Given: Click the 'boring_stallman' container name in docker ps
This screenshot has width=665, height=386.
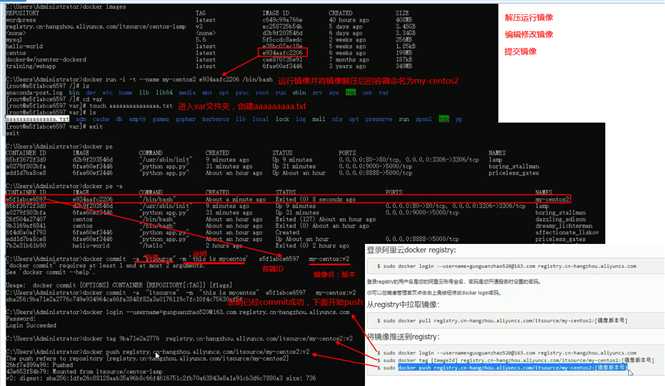Looking at the screenshot, I should [514, 166].
